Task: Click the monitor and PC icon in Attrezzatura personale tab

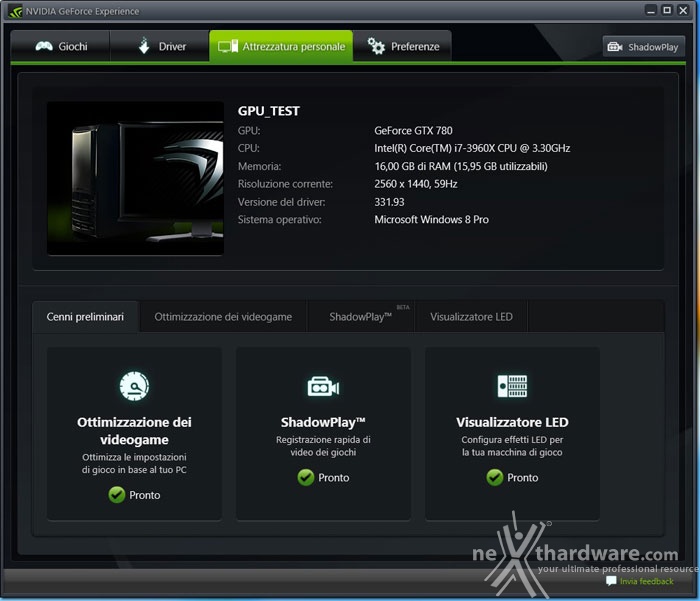Action: 228,46
